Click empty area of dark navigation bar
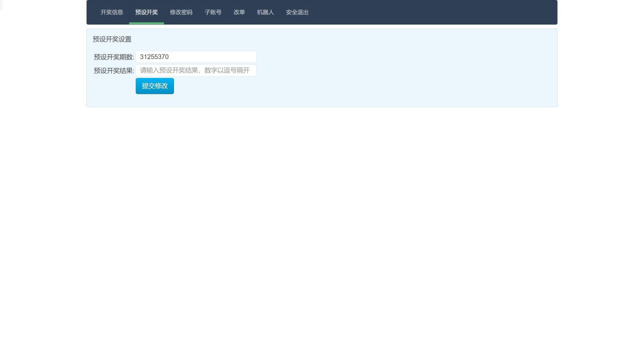 432,12
